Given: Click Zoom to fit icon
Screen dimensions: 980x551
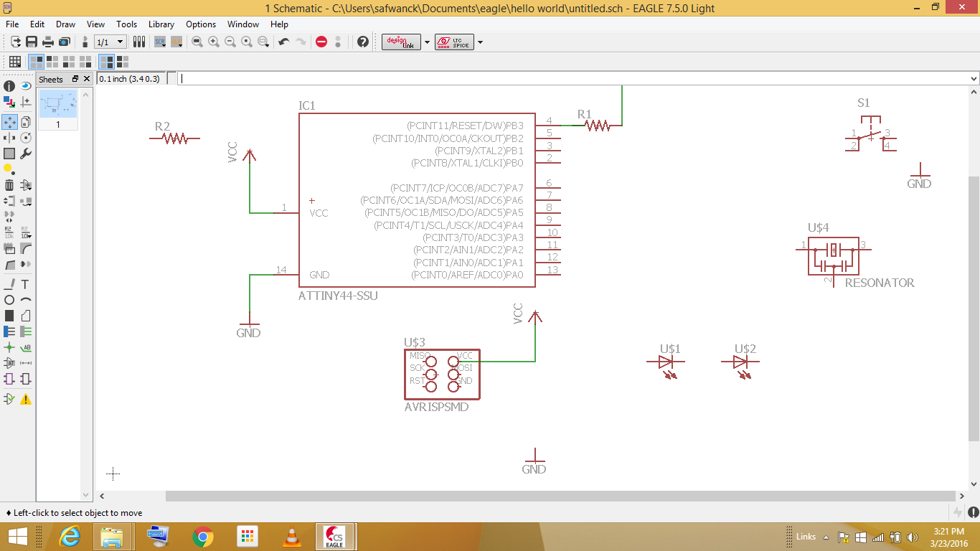Looking at the screenshot, I should [197, 42].
